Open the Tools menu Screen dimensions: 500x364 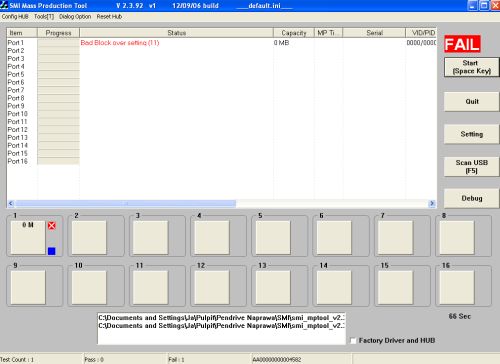[x=44, y=16]
